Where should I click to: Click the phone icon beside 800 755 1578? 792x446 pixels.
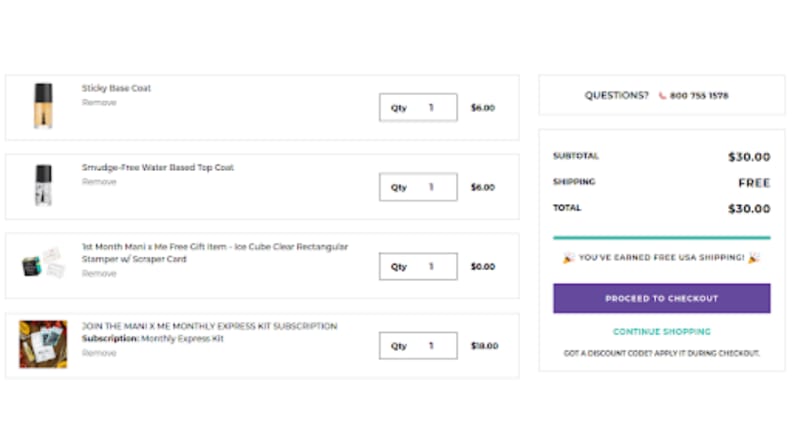662,95
